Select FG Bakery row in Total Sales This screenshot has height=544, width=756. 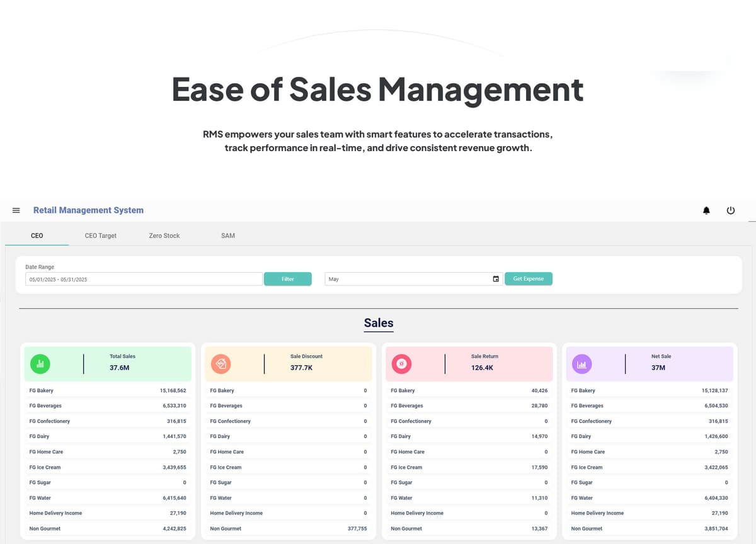click(108, 391)
